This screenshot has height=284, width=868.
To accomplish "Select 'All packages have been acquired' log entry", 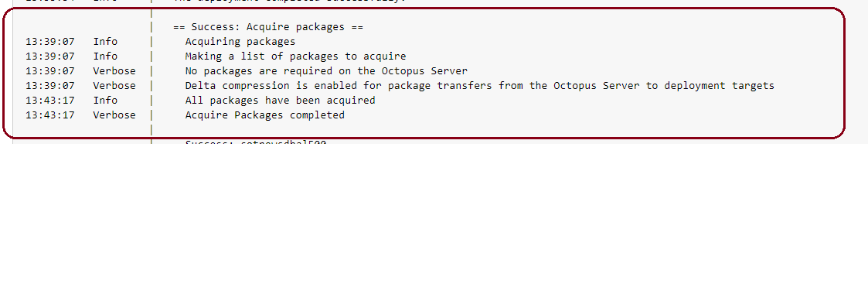I will click(280, 101).
